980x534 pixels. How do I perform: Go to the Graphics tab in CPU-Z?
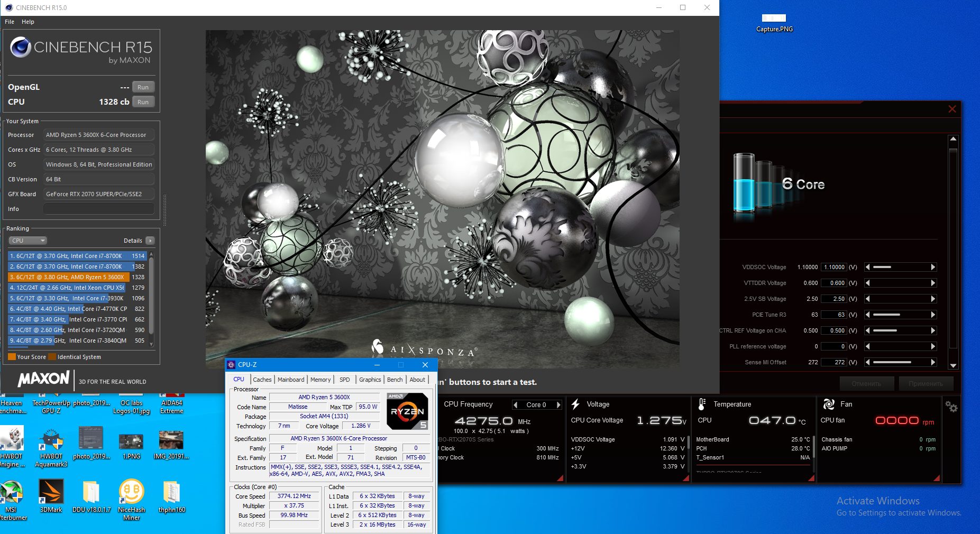click(370, 380)
